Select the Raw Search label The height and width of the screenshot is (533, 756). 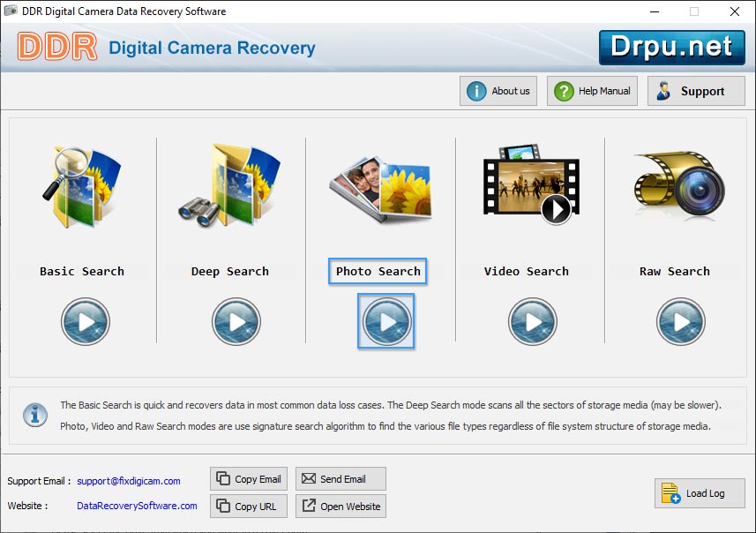675,272
